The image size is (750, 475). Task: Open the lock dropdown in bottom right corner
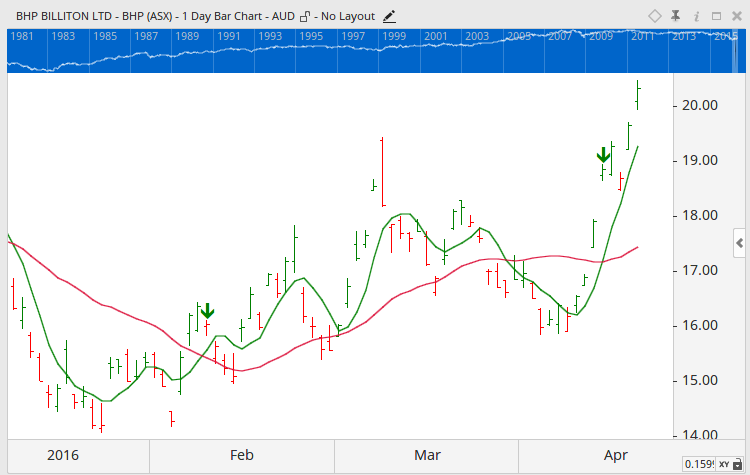click(x=738, y=464)
